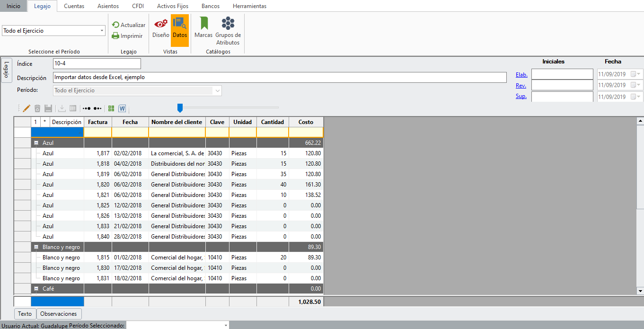Screen dimensions: 644x329
Task: Click the pencil edit icon
Action: pyautogui.click(x=26, y=108)
